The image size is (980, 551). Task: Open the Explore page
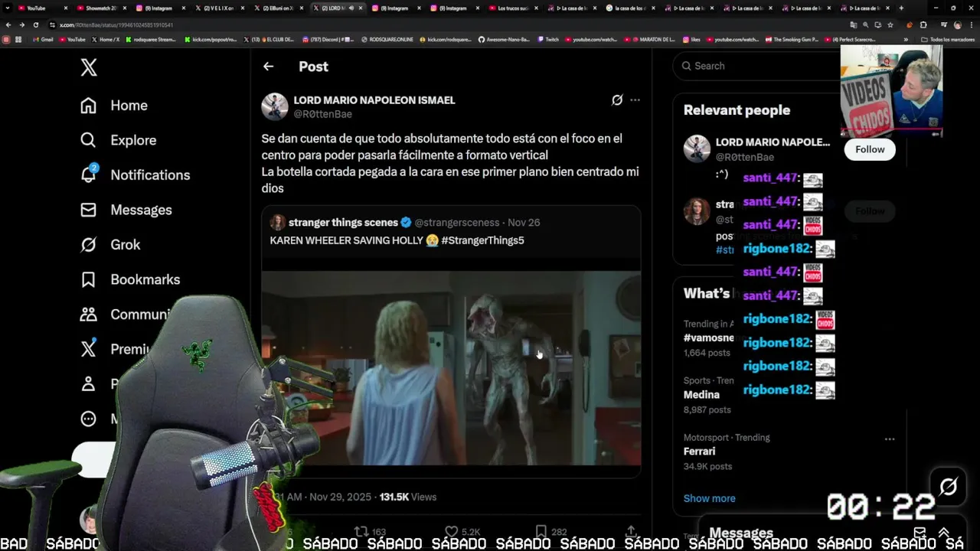118,140
